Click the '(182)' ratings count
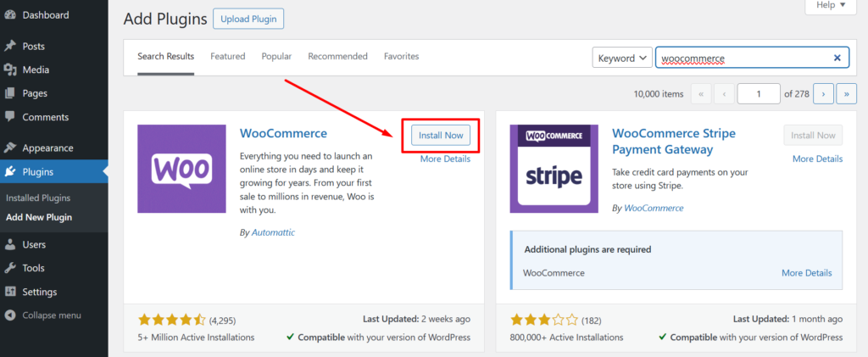Image resolution: width=868 pixels, height=357 pixels. tap(591, 320)
